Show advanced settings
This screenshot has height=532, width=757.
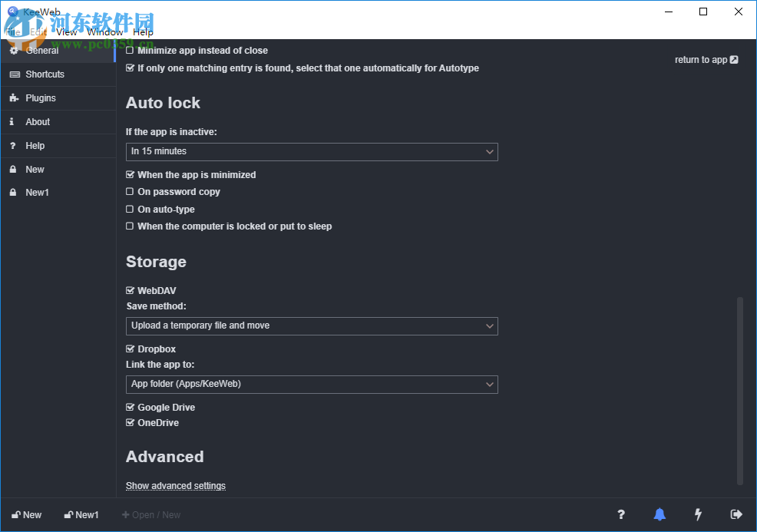(175, 485)
